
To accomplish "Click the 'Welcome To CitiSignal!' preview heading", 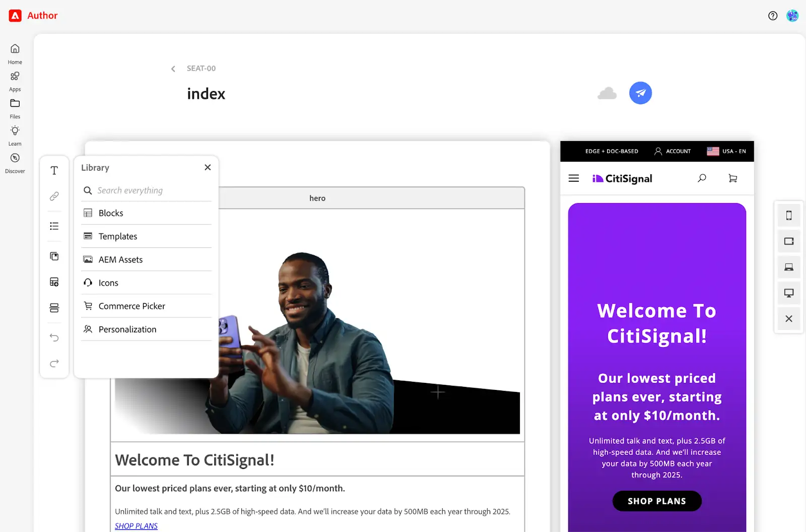I will (657, 323).
